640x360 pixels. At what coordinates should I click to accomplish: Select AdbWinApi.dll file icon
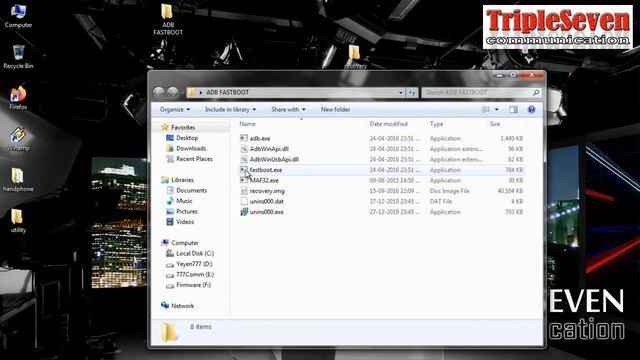pyautogui.click(x=244, y=149)
